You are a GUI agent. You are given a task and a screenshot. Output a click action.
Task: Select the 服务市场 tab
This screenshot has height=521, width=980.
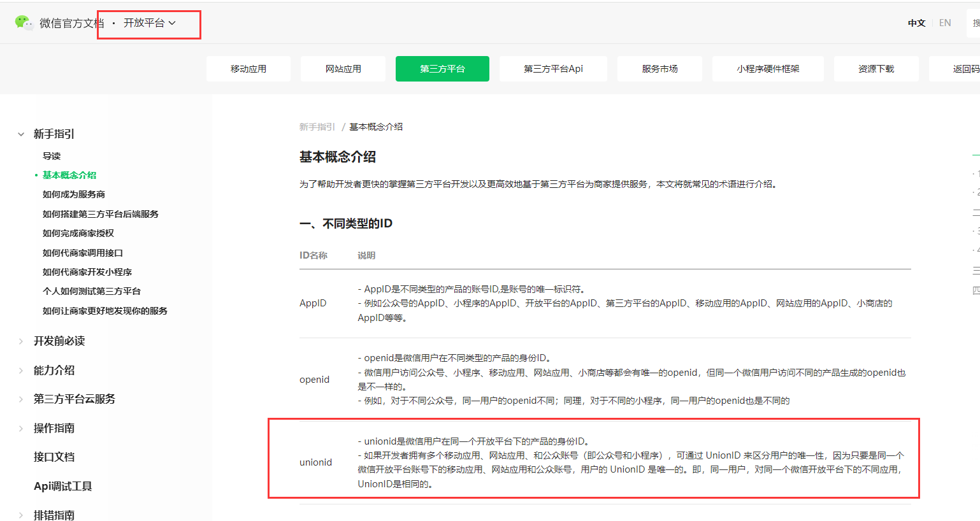(659, 69)
